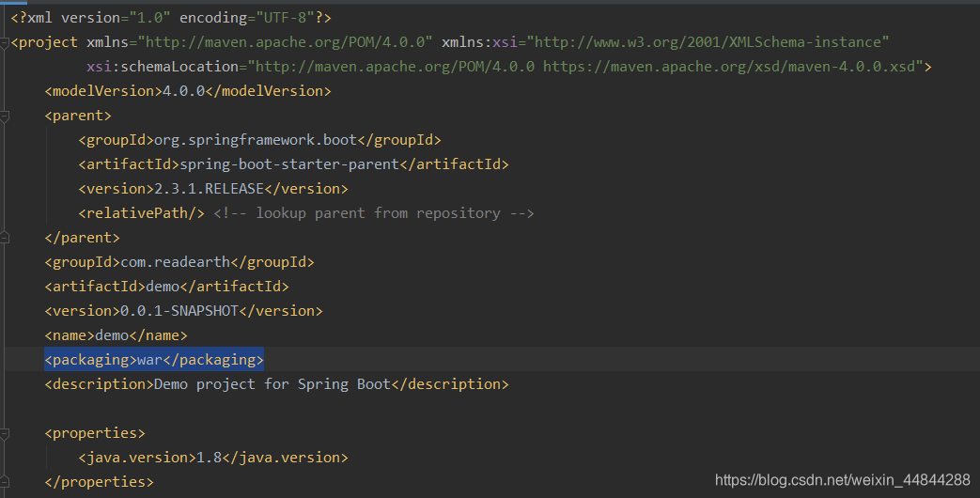The height and width of the screenshot is (498, 980).
Task: Collapse the project element fold marker
Action: pos(5,43)
